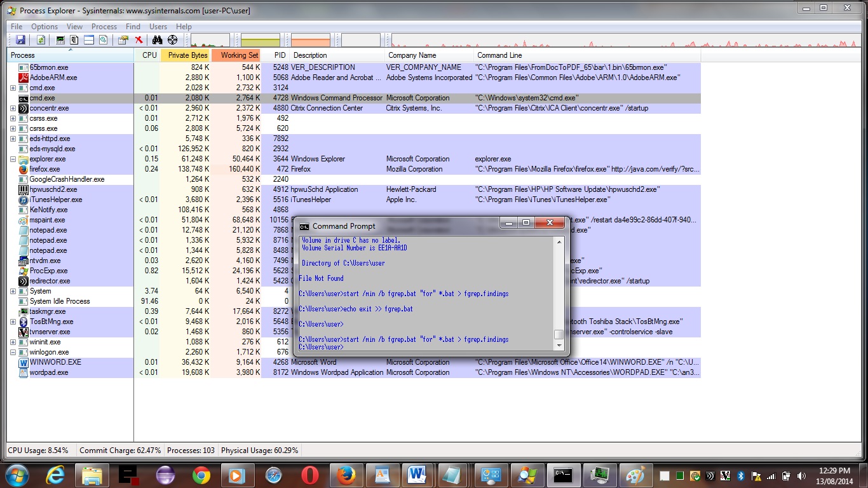Open the Properties toolbar icon
This screenshot has height=488, width=868.
[x=123, y=40]
